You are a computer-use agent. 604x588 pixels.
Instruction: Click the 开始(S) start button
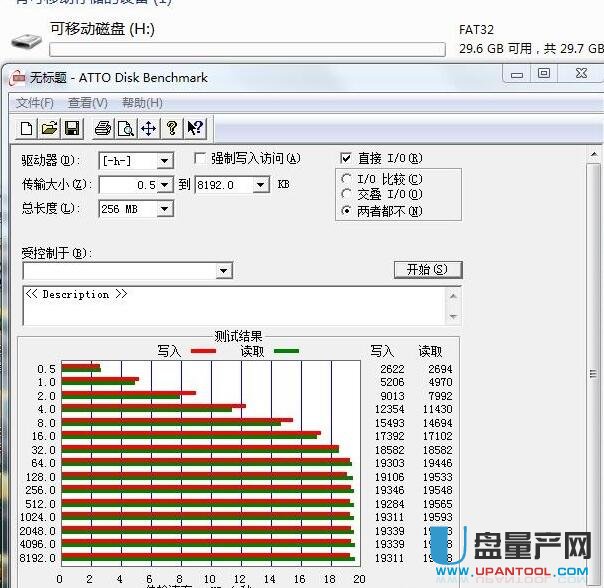click(x=427, y=270)
